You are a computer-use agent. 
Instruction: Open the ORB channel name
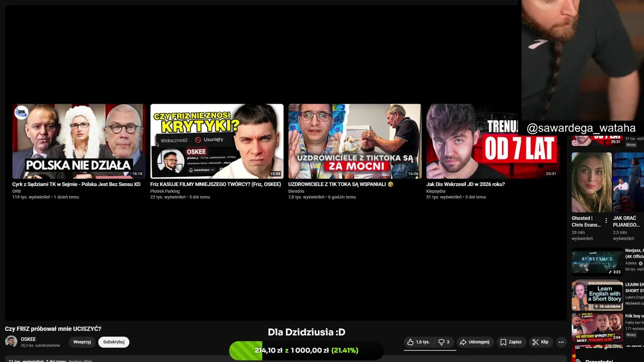tap(17, 192)
